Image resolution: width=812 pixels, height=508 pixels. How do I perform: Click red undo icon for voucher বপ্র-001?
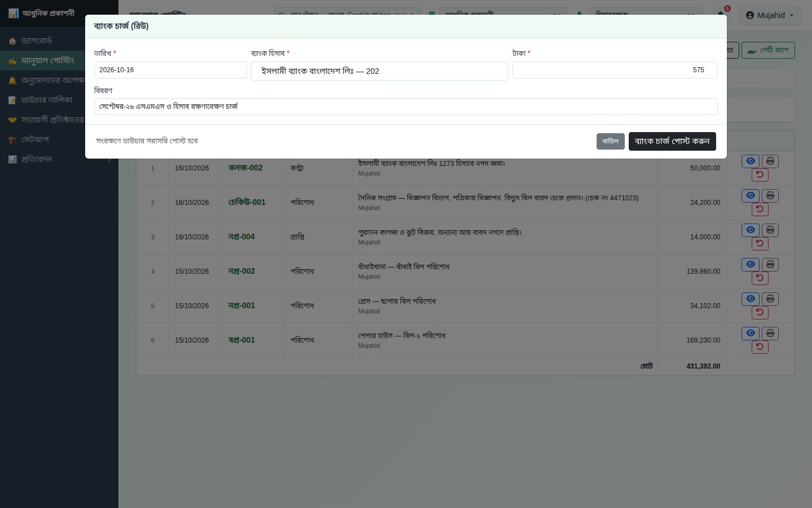pos(760,347)
